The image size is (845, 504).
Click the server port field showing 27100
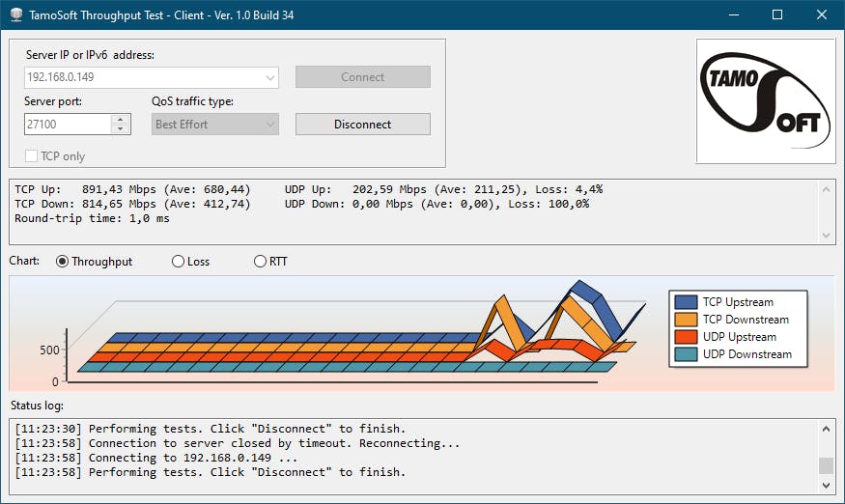click(x=68, y=124)
